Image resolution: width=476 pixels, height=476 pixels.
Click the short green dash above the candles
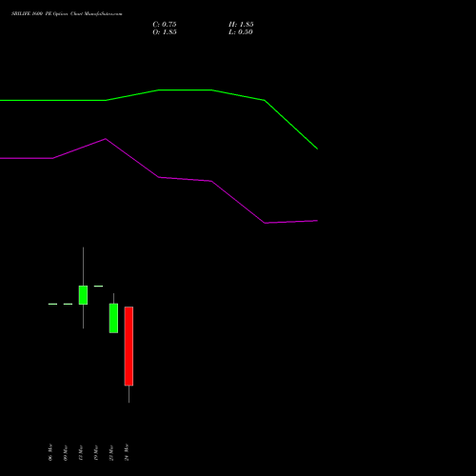(98, 287)
